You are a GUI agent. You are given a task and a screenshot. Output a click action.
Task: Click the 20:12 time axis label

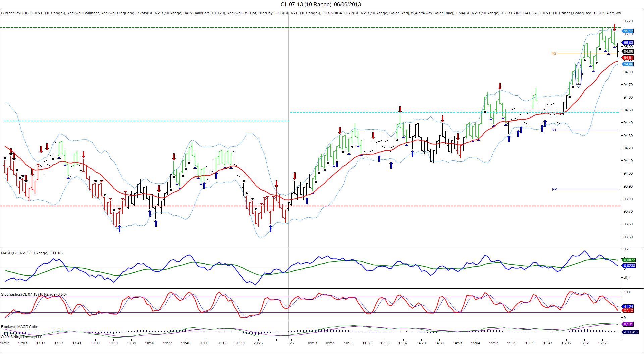coord(222,343)
